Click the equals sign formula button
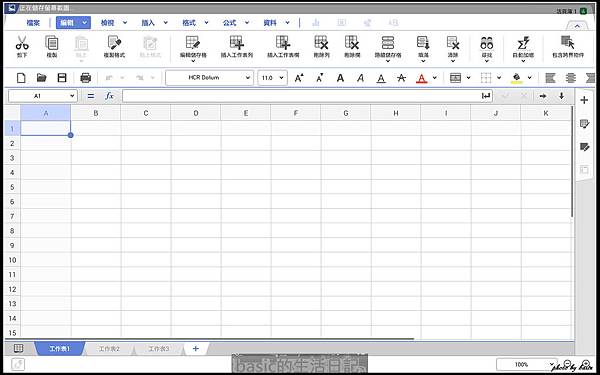This screenshot has height=375, width=600. (91, 96)
